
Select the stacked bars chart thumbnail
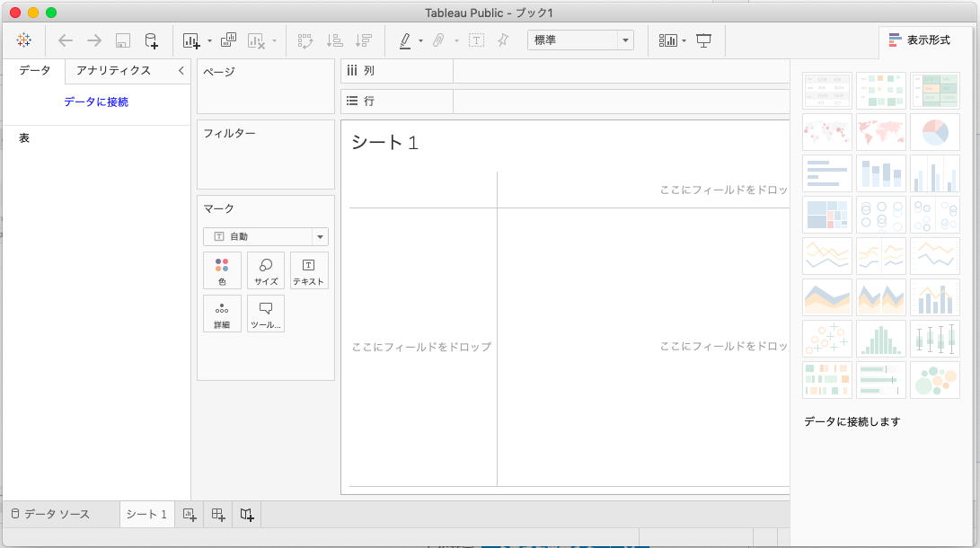pos(880,173)
